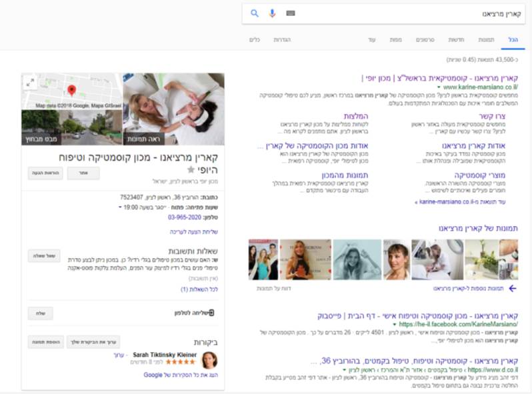The width and height of the screenshot is (532, 394).
Task: Open the מבט מבחוץ street view photo
Action: point(72,127)
